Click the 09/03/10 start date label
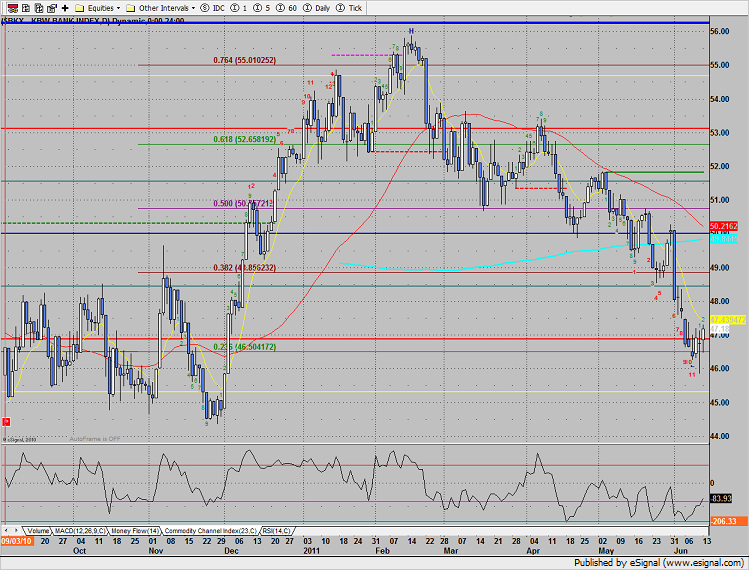Image resolution: width=749 pixels, height=570 pixels. tap(17, 541)
